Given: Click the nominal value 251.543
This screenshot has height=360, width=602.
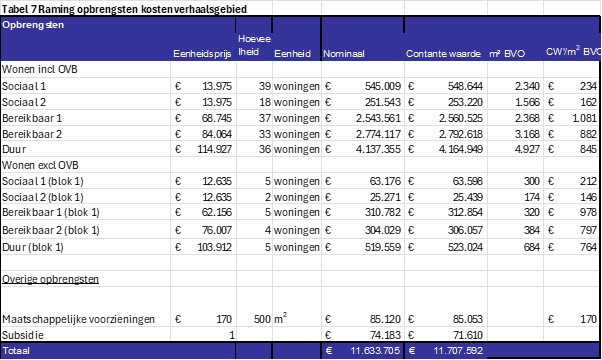Looking at the screenshot, I should [383, 102].
